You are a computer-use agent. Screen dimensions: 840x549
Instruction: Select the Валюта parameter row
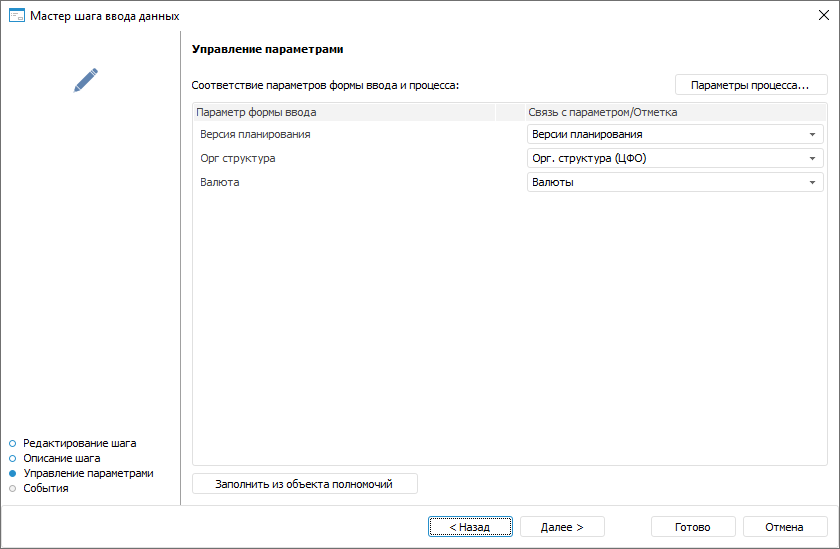pyautogui.click(x=220, y=182)
